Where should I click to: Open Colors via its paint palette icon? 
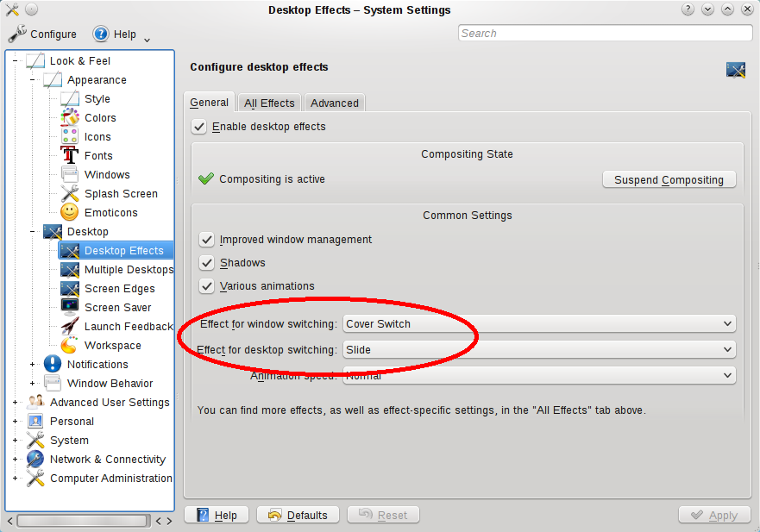(70, 118)
